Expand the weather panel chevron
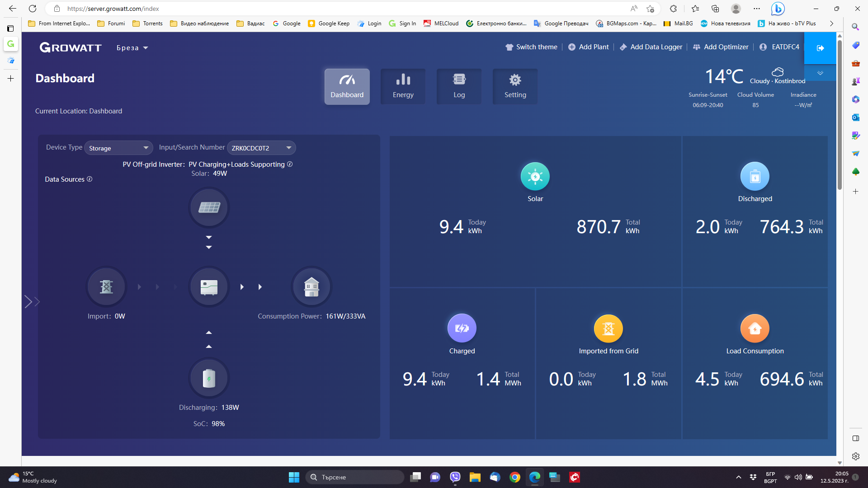The image size is (868, 488). (x=820, y=73)
